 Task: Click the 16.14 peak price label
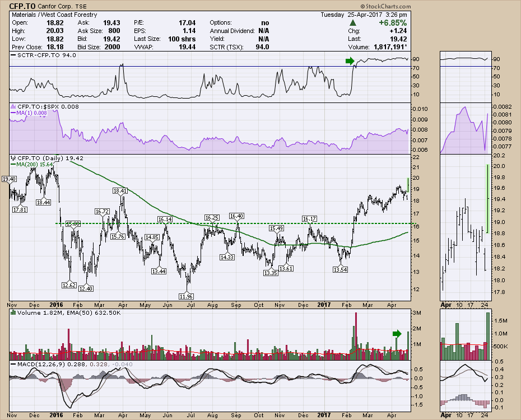[165, 220]
